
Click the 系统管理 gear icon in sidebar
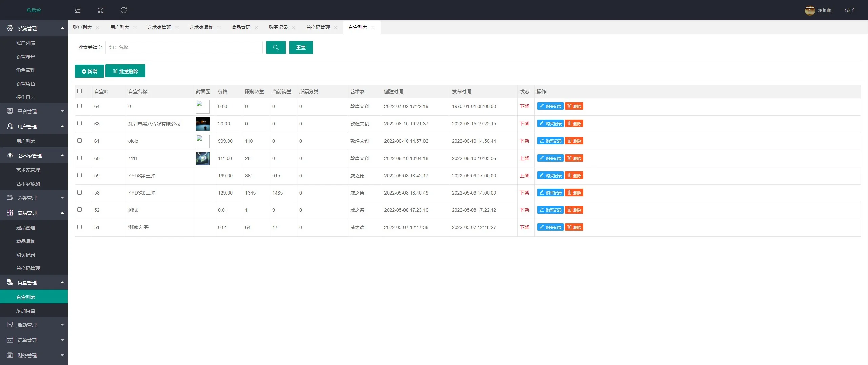point(10,28)
